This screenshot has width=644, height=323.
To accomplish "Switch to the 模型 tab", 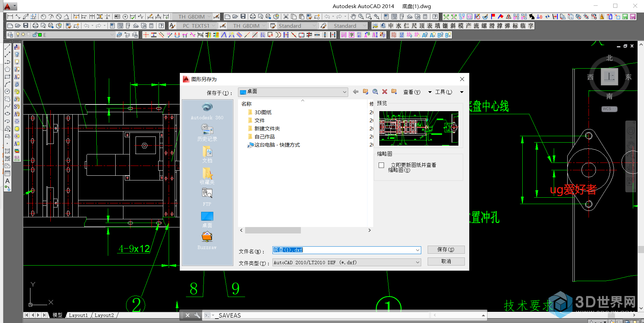I will coord(57,315).
